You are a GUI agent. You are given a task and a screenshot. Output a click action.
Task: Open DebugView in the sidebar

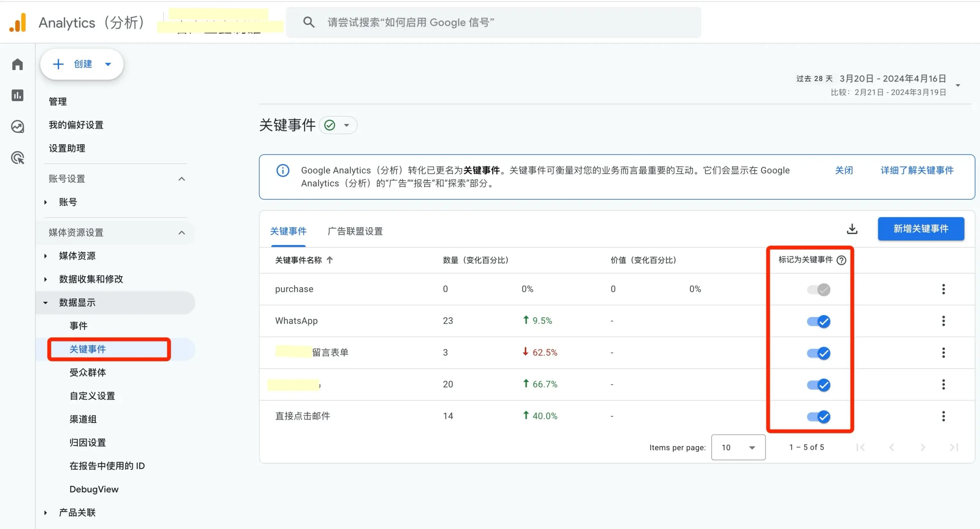coord(94,489)
